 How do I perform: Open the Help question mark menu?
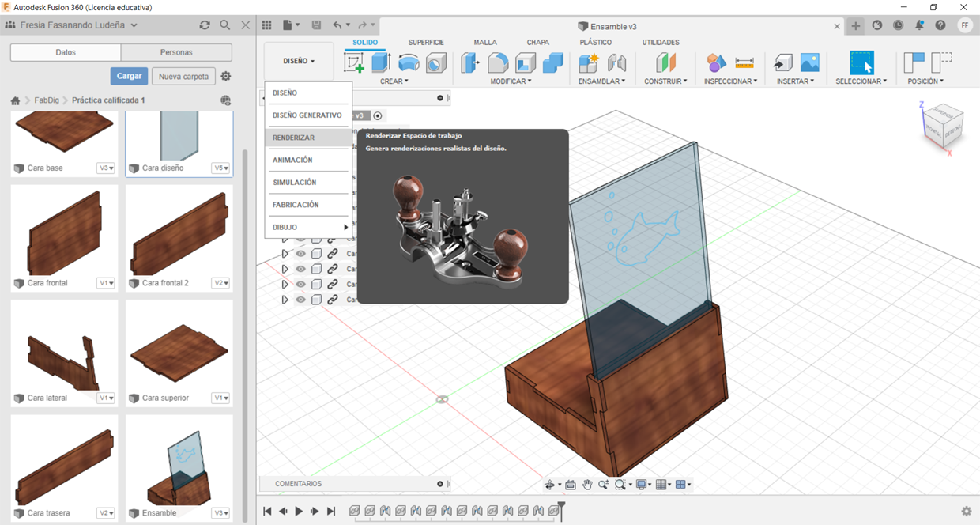(x=940, y=25)
